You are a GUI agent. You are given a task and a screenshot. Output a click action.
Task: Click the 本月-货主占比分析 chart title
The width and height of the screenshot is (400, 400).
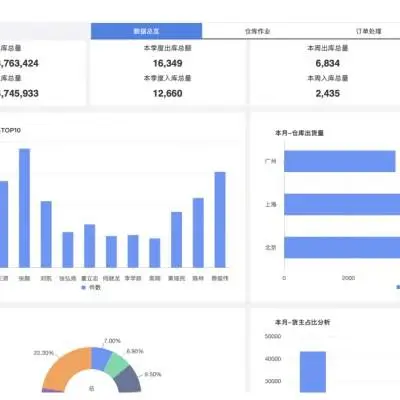[302, 322]
